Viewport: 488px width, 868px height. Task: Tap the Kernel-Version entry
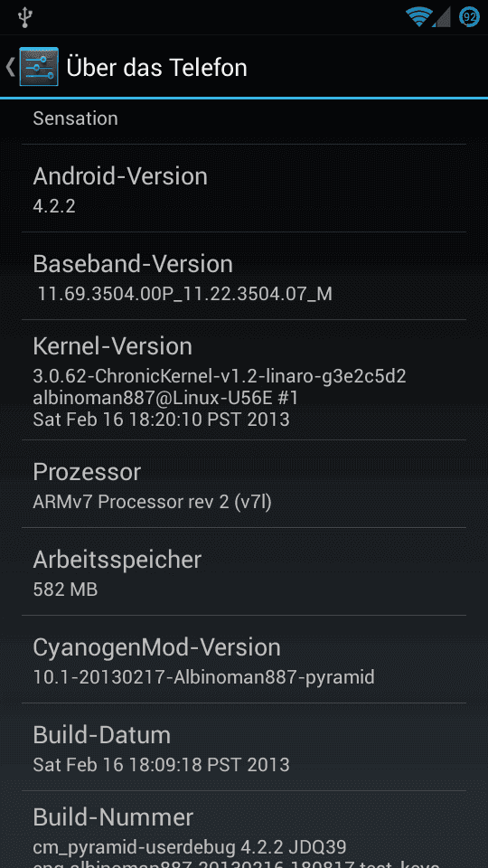tap(244, 380)
